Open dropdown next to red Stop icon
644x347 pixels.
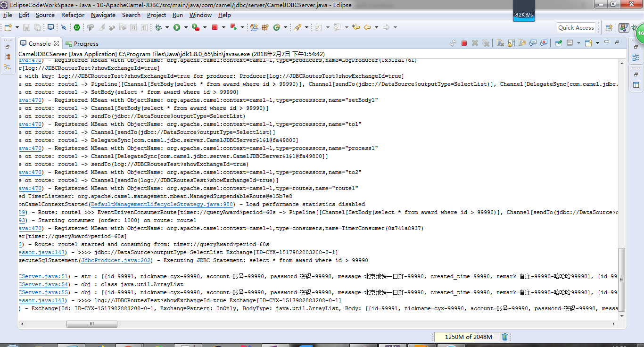click(223, 28)
